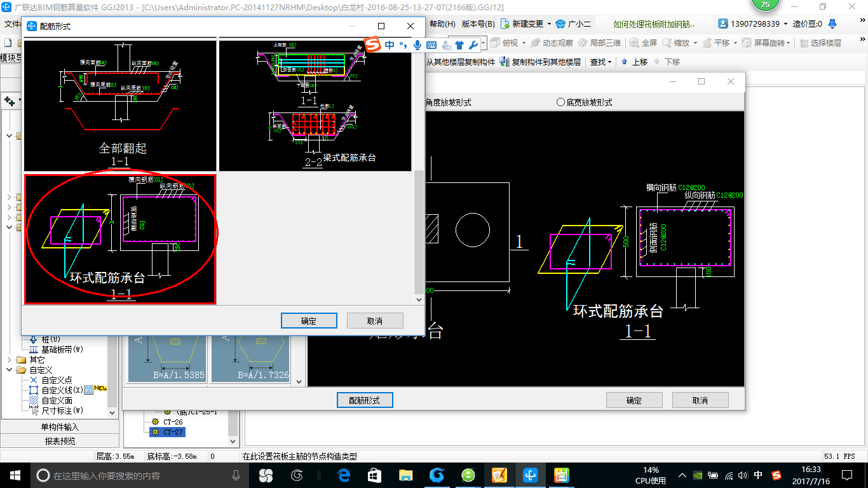Collapse the 自定义 folder node
This screenshot has height=488, width=868.
tap(10, 370)
